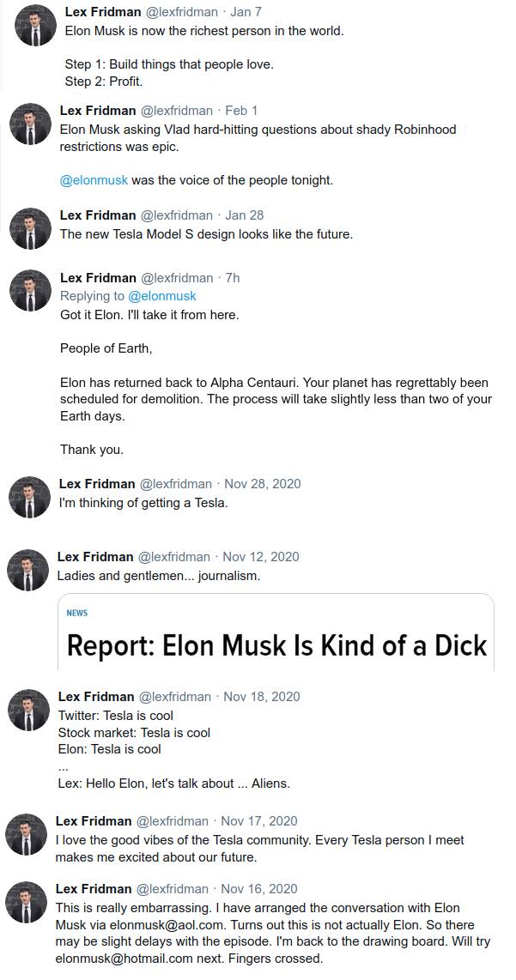This screenshot has height=980, width=516.
Task: Click the Feb 1 tweet date
Action: pos(241,111)
